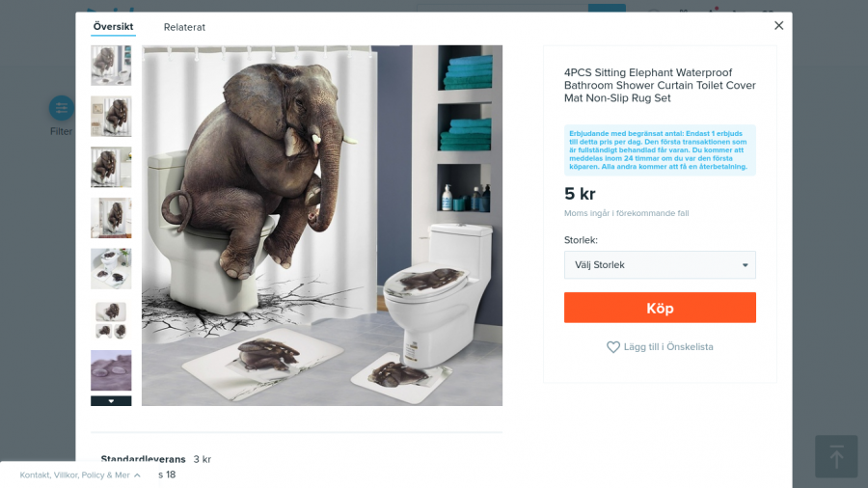The height and width of the screenshot is (488, 868).
Task: Switch to the Relaterat tab
Action: [x=184, y=27]
